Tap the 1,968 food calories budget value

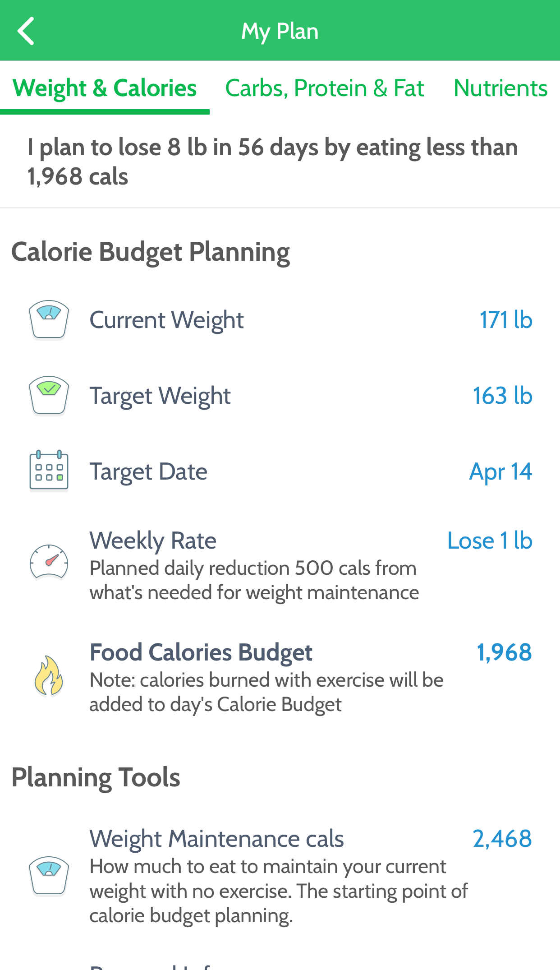(504, 652)
